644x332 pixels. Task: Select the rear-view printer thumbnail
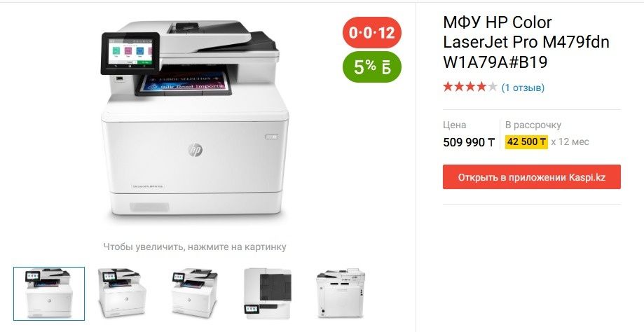(x=341, y=293)
